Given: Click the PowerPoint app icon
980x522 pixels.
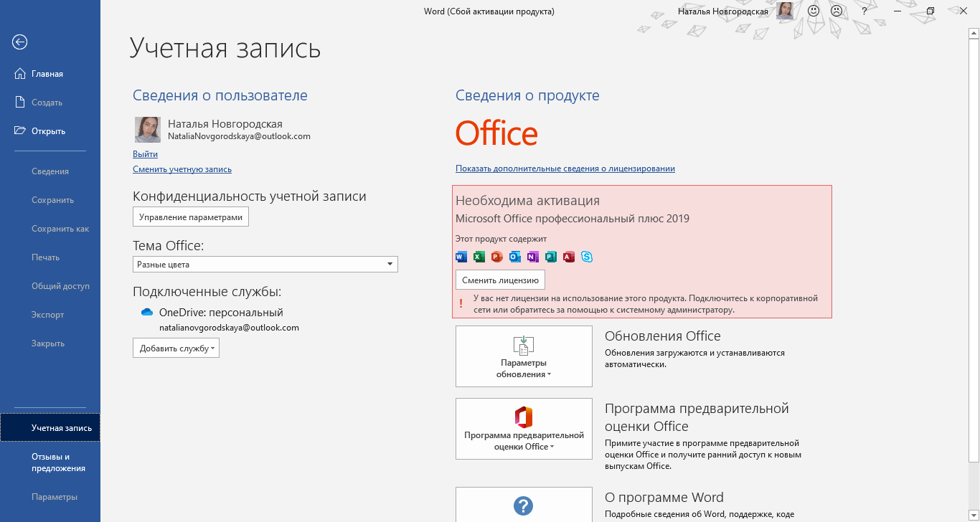Looking at the screenshot, I should (497, 257).
